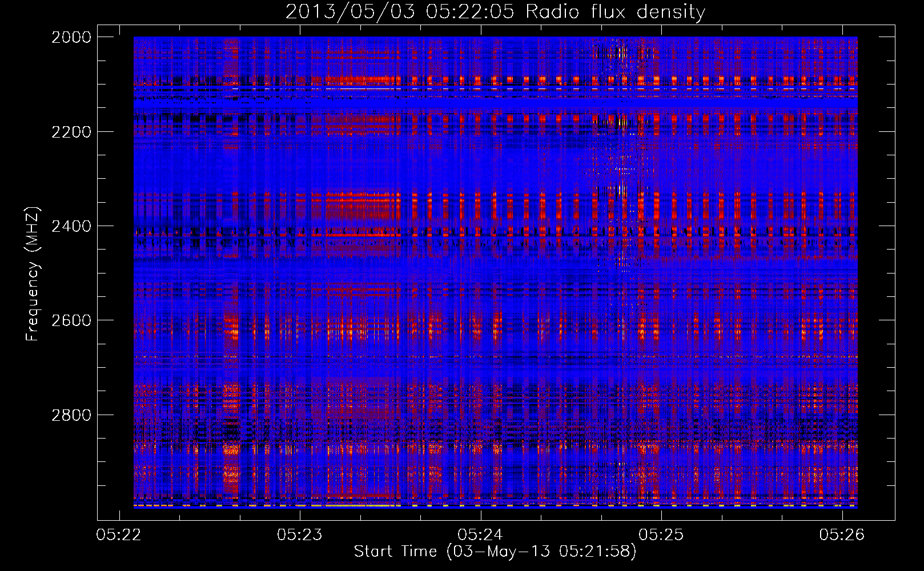Select the 2400 frequency tick label
Image resolution: width=924 pixels, height=571 pixels.
(71, 226)
